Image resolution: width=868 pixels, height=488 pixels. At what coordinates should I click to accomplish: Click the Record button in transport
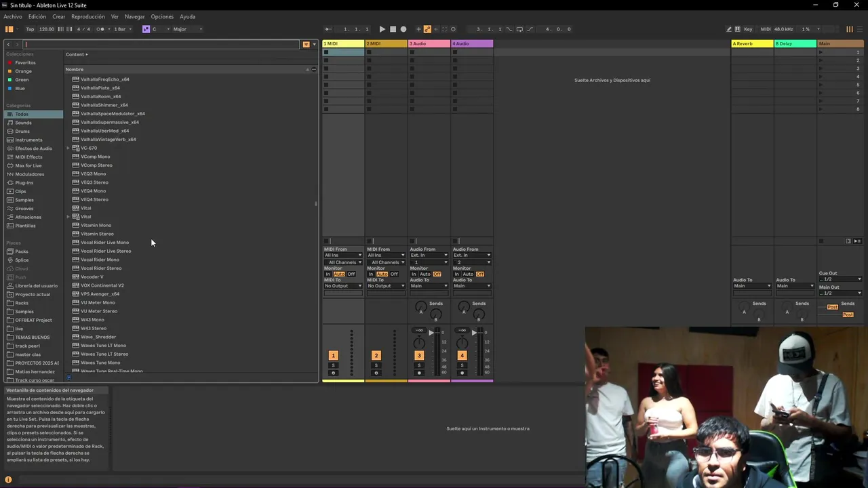click(403, 29)
